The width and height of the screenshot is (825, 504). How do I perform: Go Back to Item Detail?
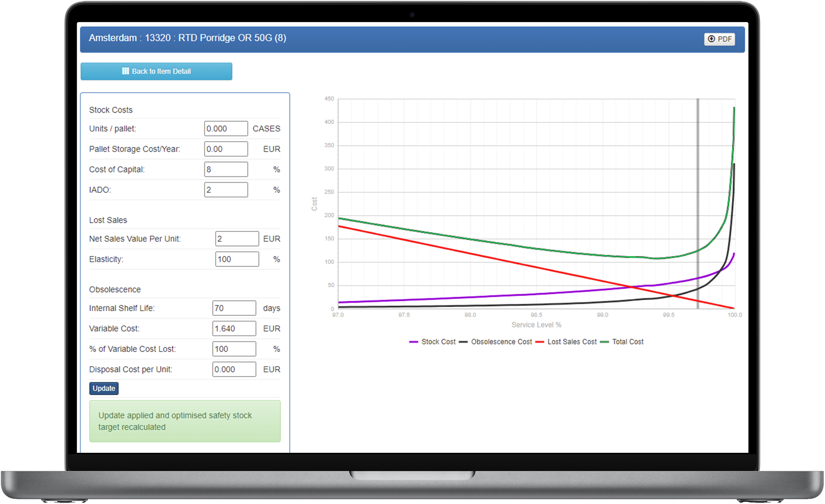pos(156,71)
